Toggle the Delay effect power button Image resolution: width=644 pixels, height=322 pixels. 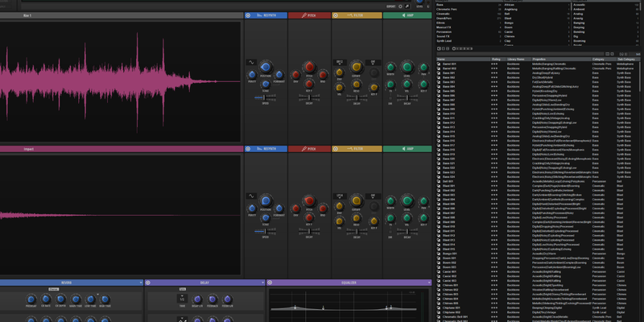149,283
